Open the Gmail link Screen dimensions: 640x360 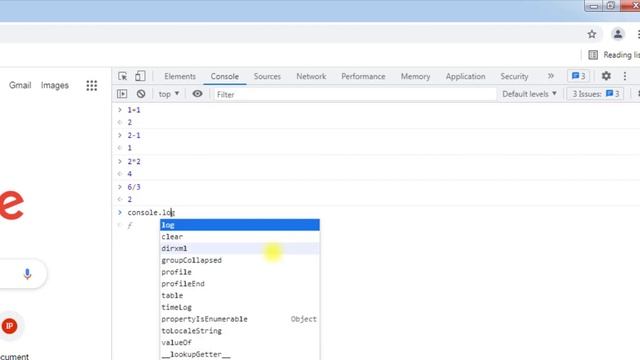(x=20, y=85)
